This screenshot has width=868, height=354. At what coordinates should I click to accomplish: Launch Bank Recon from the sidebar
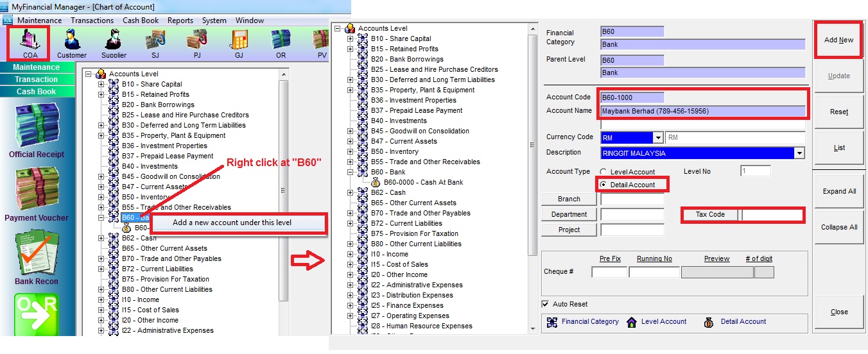click(x=37, y=257)
